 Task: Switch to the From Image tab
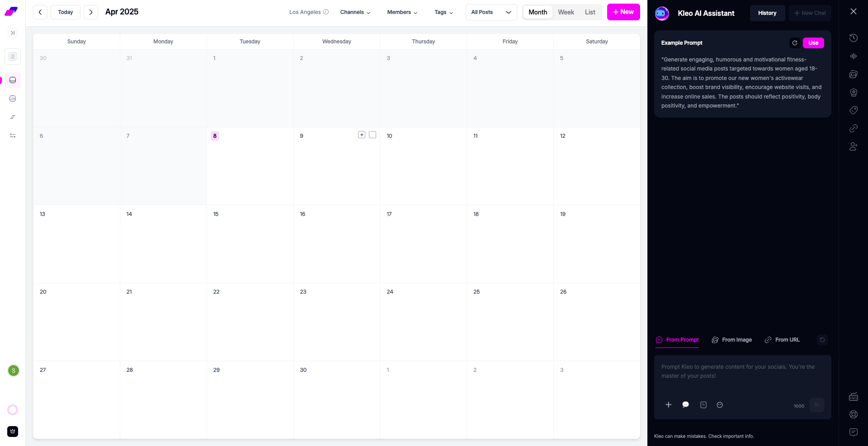coord(731,340)
